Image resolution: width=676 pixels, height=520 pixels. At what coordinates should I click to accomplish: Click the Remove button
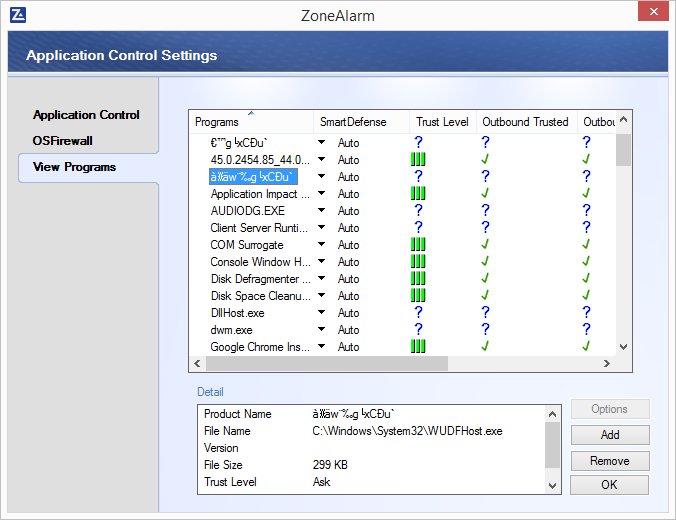click(x=610, y=461)
